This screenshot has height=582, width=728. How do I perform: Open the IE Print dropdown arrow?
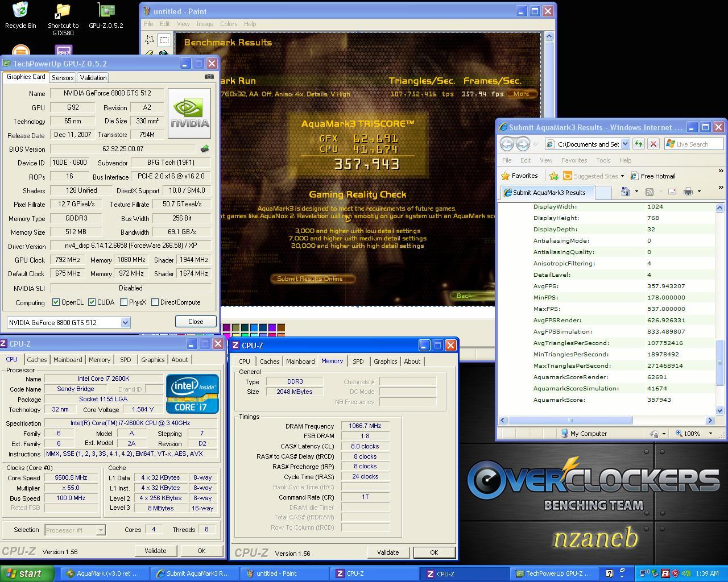pos(699,192)
